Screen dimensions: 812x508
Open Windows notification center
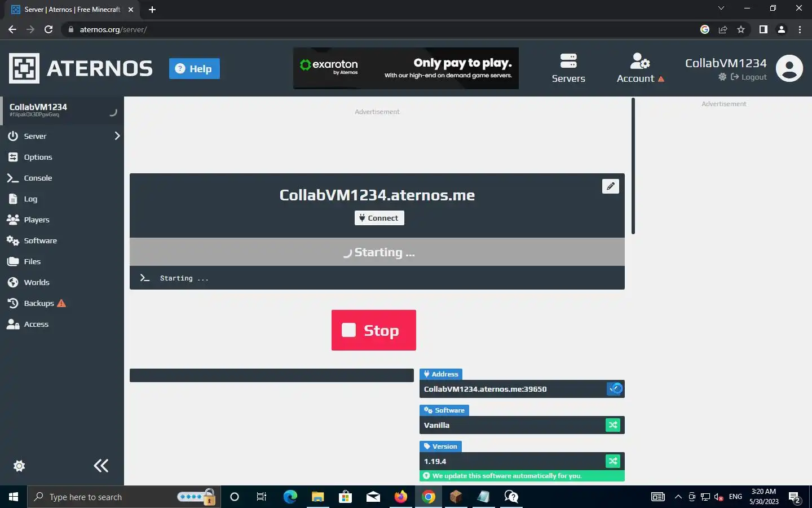795,497
